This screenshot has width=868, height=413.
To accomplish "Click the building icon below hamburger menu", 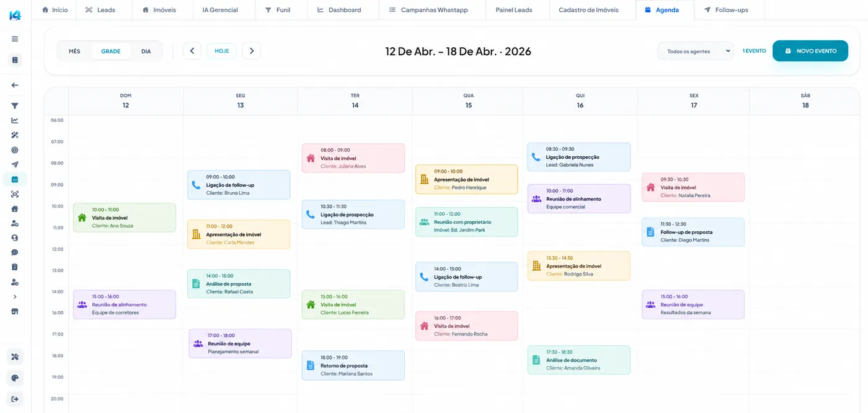I will (15, 60).
